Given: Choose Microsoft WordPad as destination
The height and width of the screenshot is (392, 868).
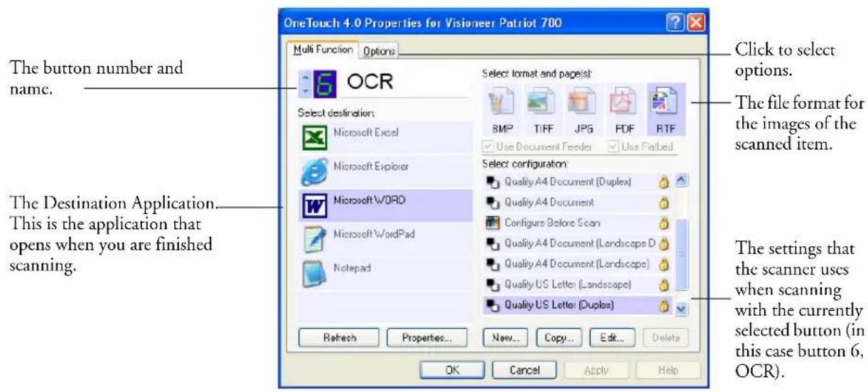Looking at the screenshot, I should point(384,238).
